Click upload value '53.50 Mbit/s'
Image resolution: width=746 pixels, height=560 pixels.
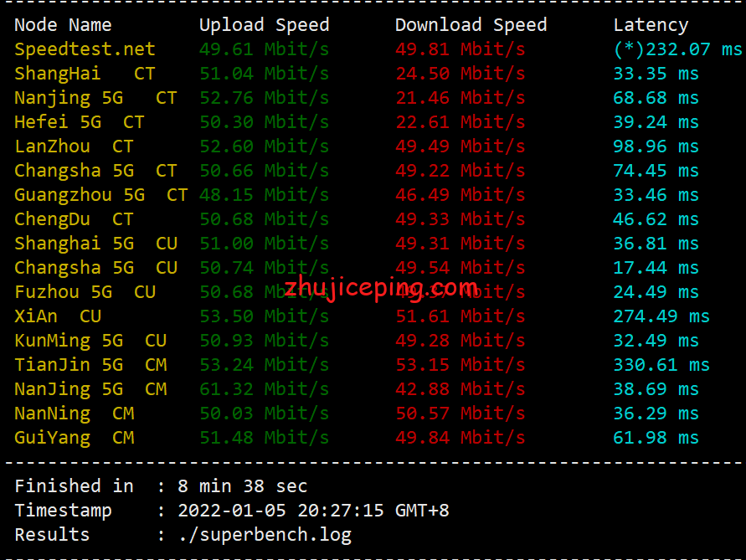point(264,316)
